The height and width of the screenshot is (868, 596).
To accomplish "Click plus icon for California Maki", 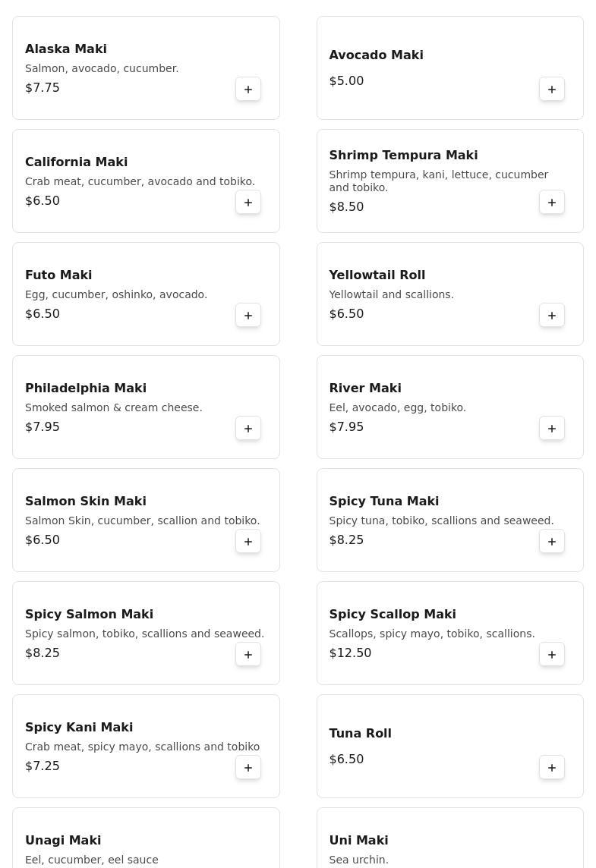I will click(248, 202).
